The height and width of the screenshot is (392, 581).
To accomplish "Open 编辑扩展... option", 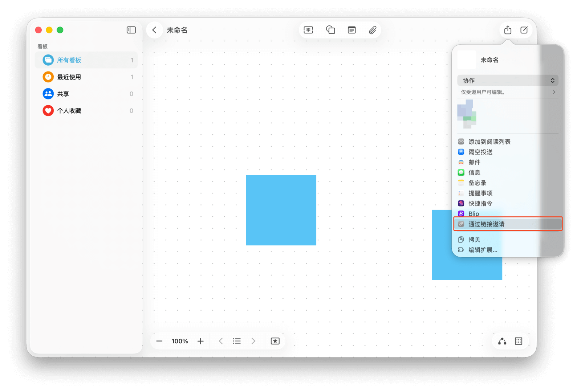I will (x=482, y=250).
